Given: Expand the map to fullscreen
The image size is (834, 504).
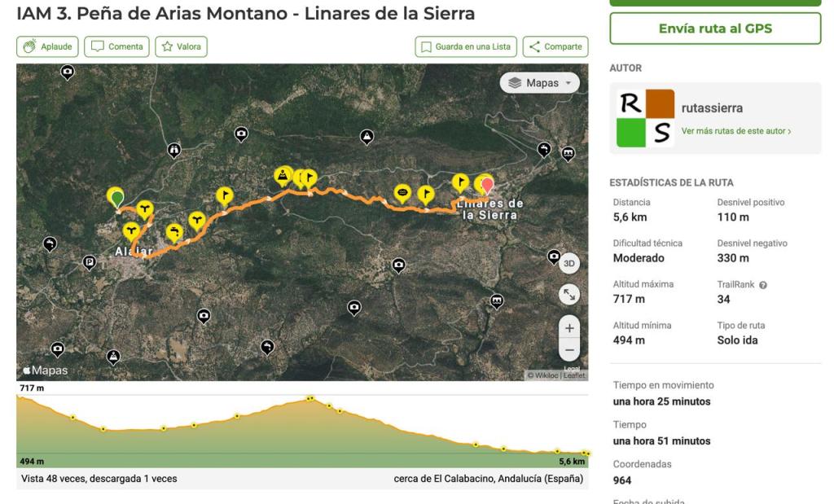Looking at the screenshot, I should click(569, 294).
